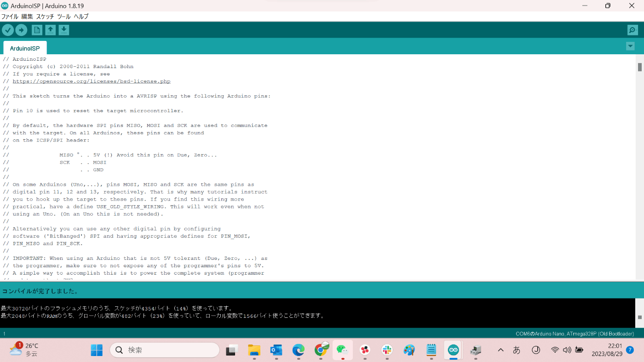Click the 'MISO °. . 5V (!)' comment line
This screenshot has width=644, height=362.
coord(109,155)
